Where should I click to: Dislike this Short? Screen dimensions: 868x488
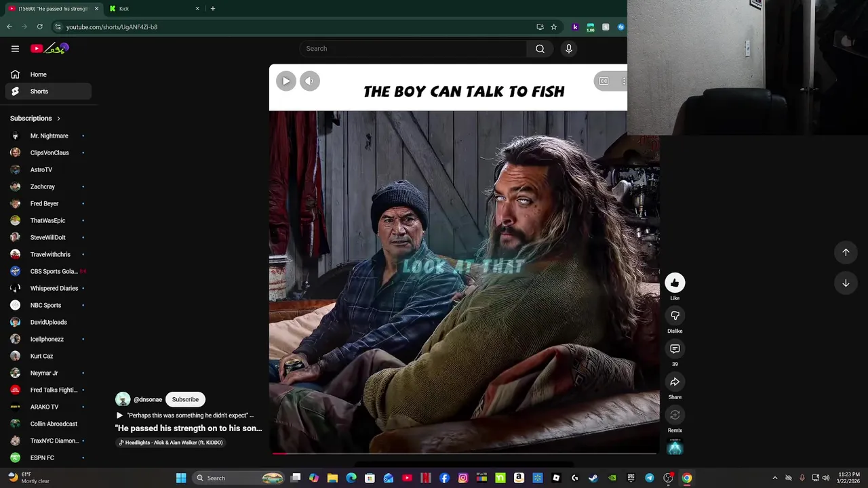click(x=675, y=316)
